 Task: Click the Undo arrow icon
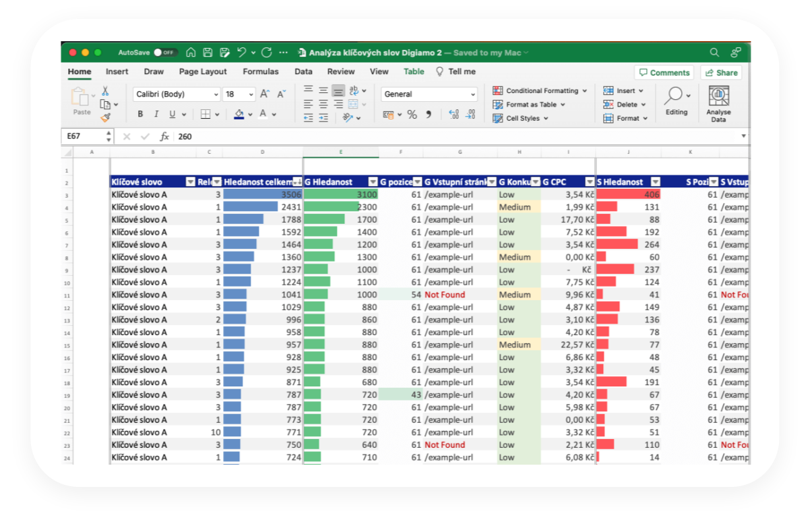tap(242, 52)
